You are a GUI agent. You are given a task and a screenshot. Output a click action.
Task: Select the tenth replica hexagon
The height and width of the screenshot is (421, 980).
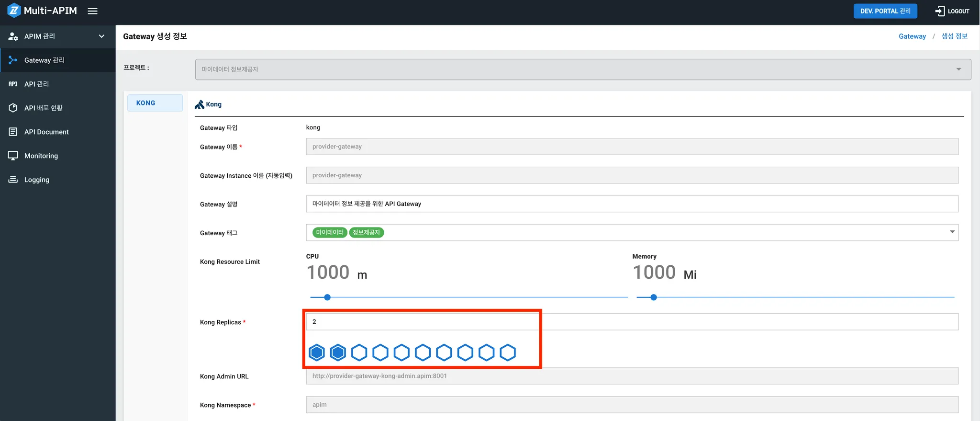(508, 353)
